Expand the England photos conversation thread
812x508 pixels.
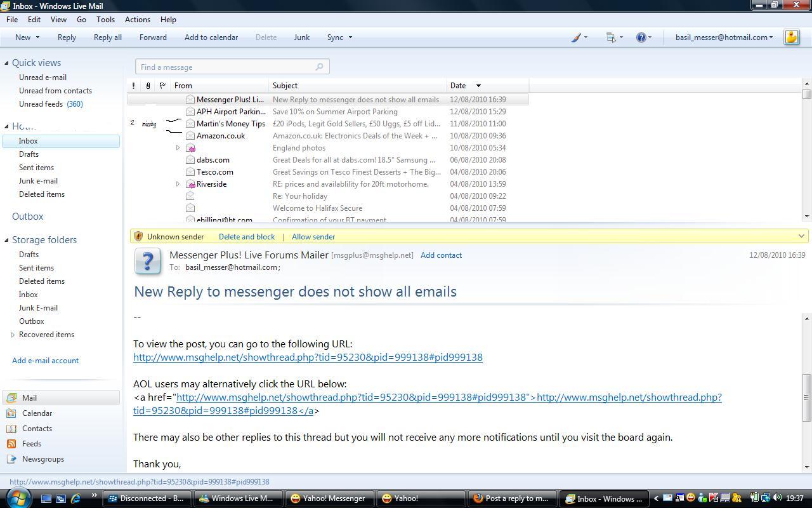tap(178, 148)
